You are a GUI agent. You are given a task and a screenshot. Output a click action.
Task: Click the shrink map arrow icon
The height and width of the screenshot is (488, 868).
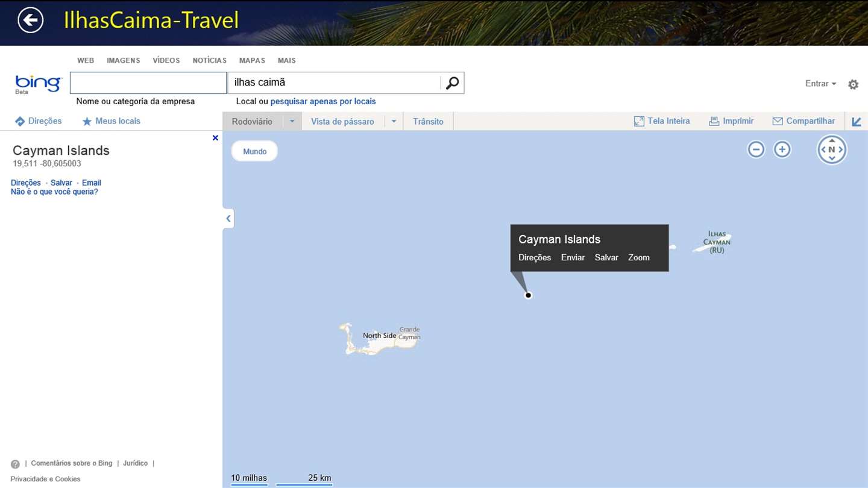(x=857, y=122)
